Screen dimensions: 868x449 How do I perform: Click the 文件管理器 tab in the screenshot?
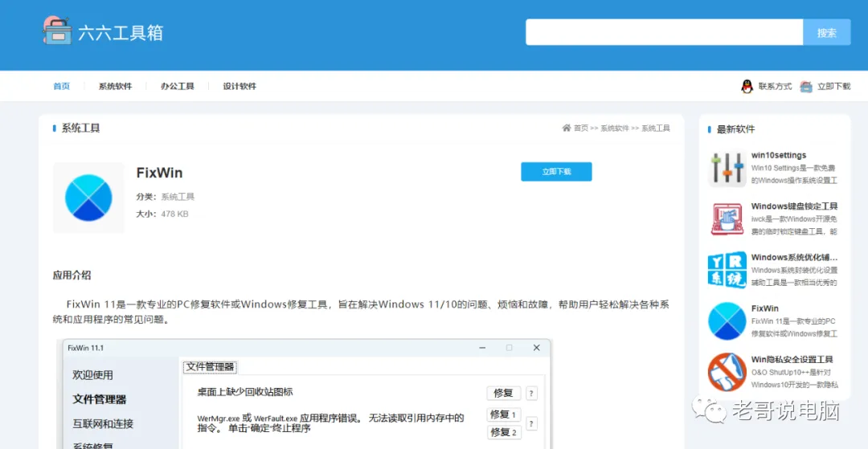tap(210, 366)
